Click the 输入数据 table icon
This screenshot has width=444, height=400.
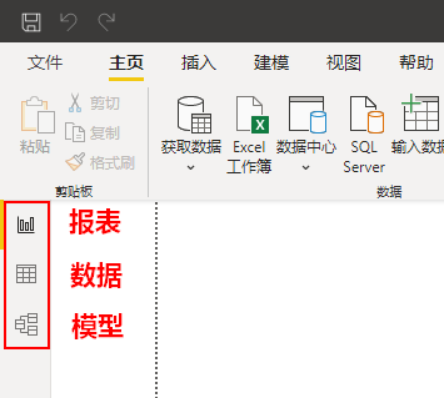tap(420, 112)
